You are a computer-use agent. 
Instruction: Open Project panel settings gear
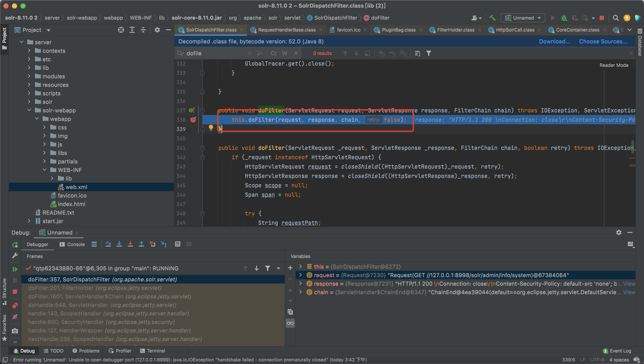coord(157,30)
